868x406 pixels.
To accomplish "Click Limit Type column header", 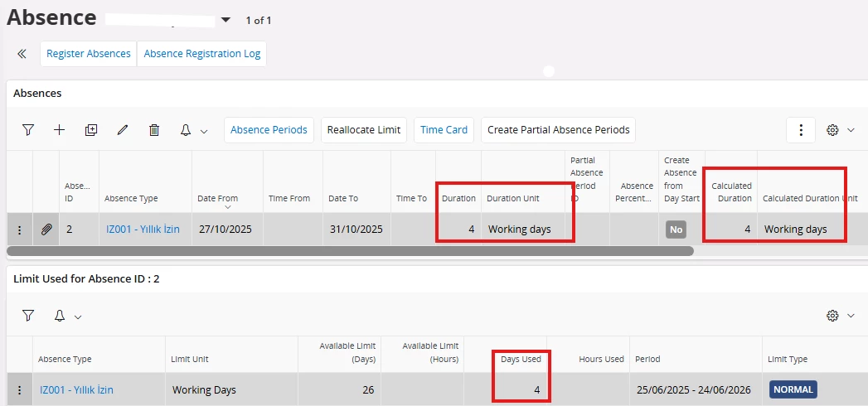I will click(788, 359).
